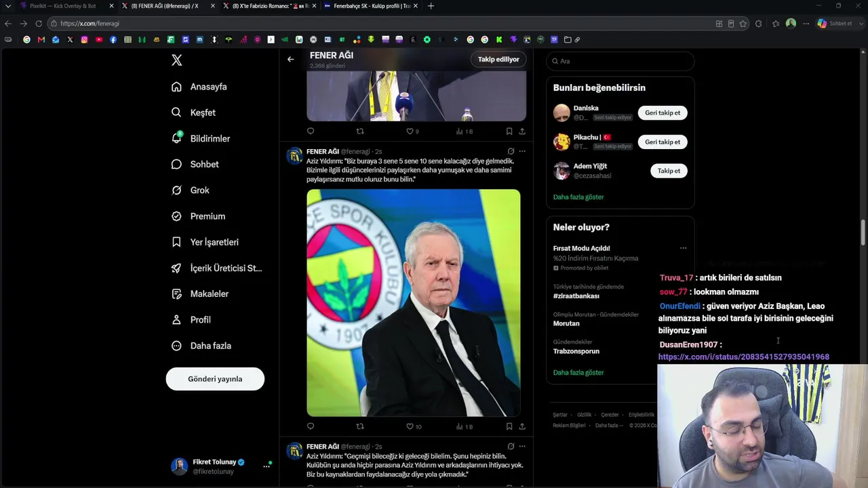This screenshot has height=488, width=868.
Task: Open the x.com status link in chat overlay
Action: 743,357
